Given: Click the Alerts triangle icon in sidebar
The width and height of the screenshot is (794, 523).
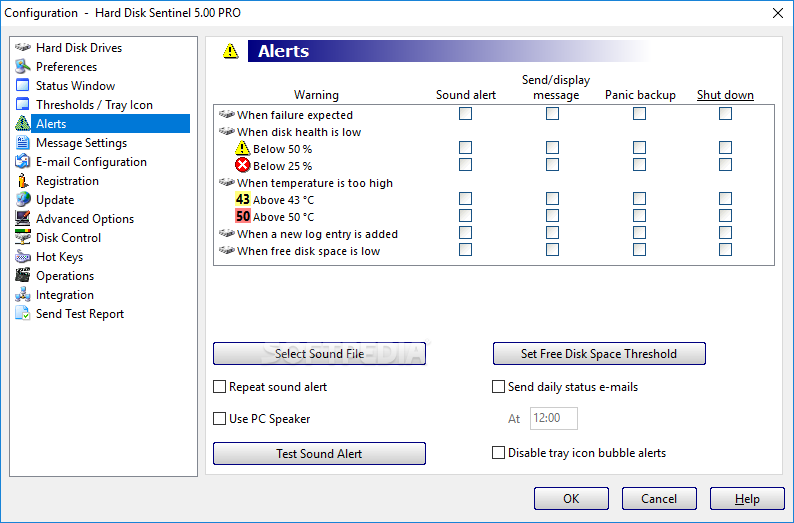Looking at the screenshot, I should [x=23, y=123].
